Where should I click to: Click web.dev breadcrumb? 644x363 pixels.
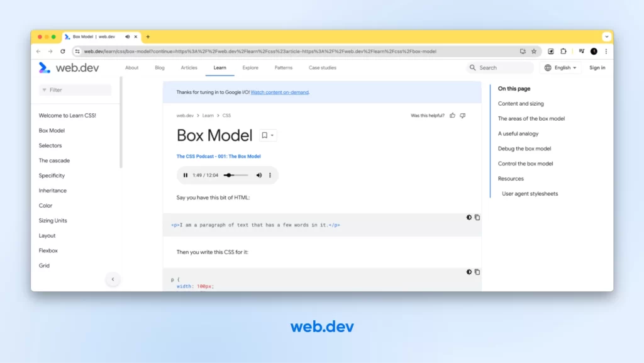tap(185, 115)
